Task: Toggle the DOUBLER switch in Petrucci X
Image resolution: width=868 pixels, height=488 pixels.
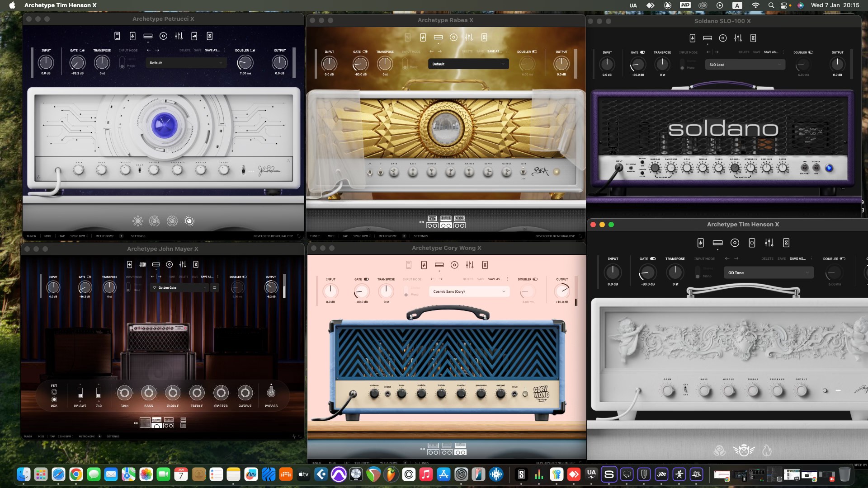Action: pos(252,51)
